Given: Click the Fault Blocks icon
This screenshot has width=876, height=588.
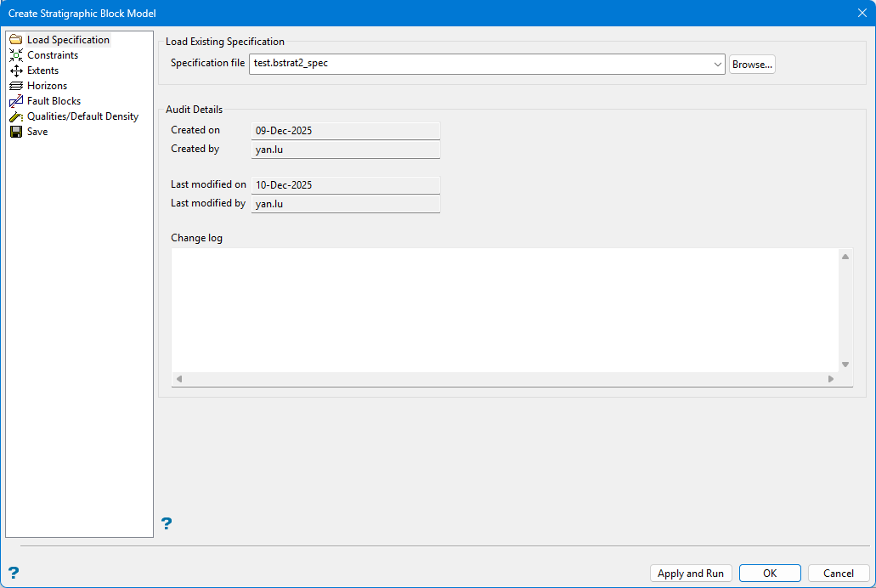Looking at the screenshot, I should (x=15, y=101).
